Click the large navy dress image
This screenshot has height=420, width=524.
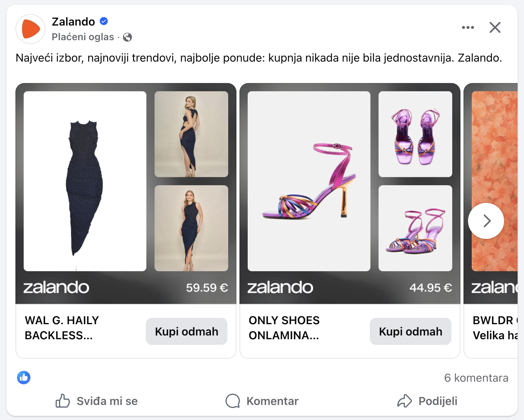[x=85, y=181]
